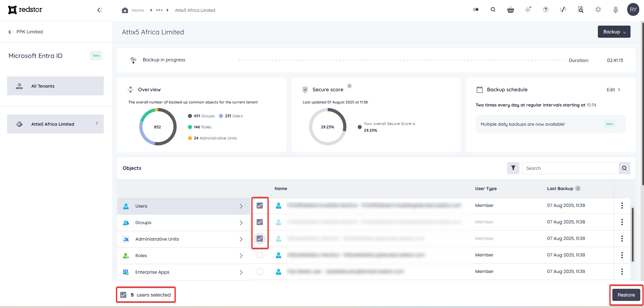Click the 852 overview donut chart
Viewport: 644px width, 308px height.
click(158, 127)
